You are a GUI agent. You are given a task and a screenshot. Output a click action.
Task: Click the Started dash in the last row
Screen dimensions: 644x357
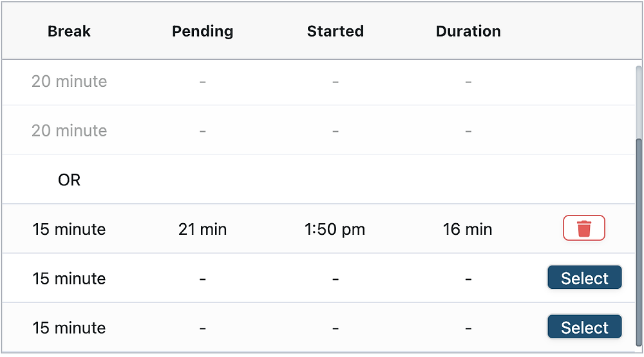pyautogui.click(x=335, y=328)
